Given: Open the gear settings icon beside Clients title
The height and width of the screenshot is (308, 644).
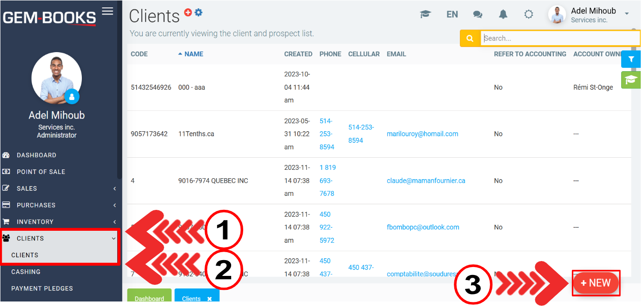Looking at the screenshot, I should pos(199,13).
